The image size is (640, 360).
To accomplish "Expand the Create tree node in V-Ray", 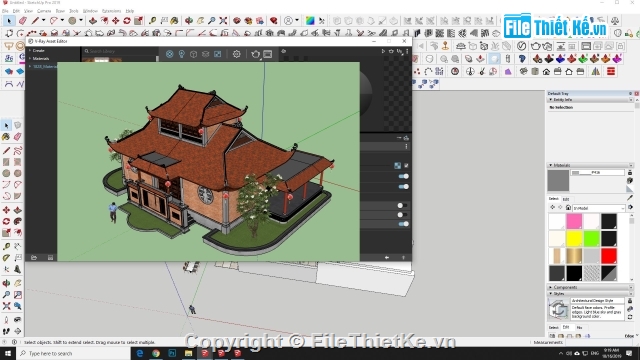I will click(x=30, y=51).
